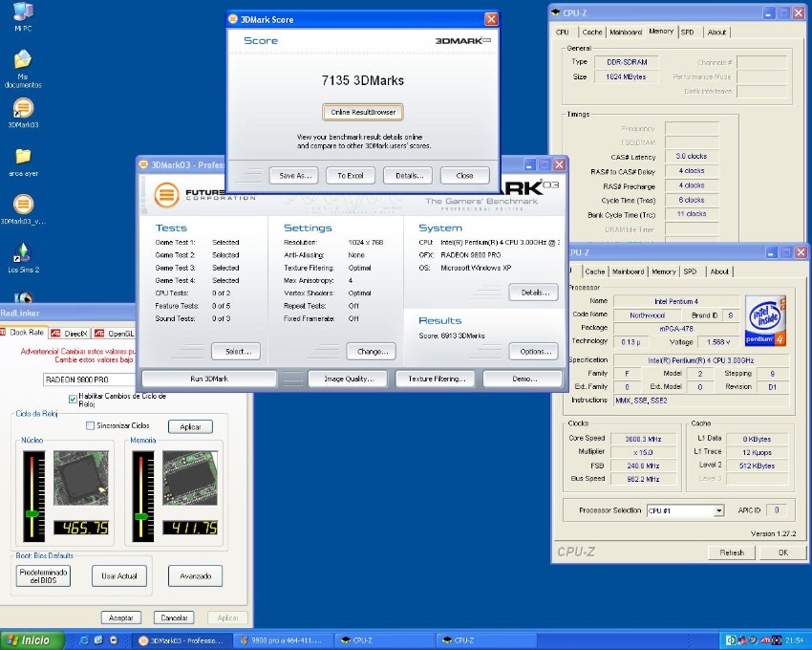The image size is (812, 650).
Task: Open the Los Sims 2 desktop shortcut
Action: tap(23, 253)
